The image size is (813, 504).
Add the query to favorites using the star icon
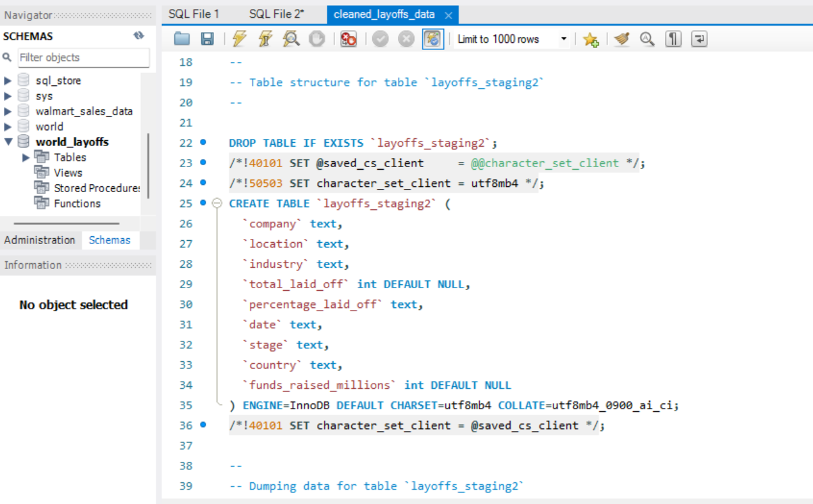[591, 40]
